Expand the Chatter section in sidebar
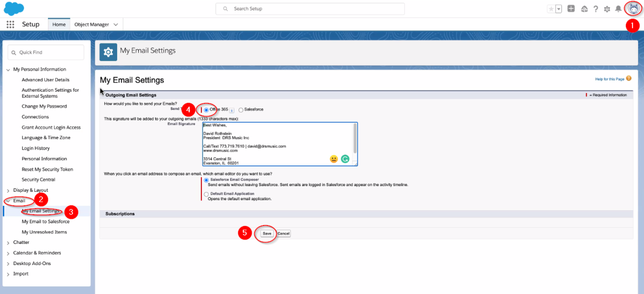The image size is (644, 294). 8,243
